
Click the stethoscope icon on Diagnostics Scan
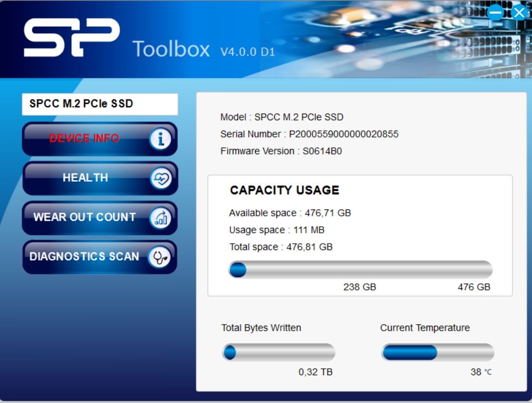tap(159, 257)
